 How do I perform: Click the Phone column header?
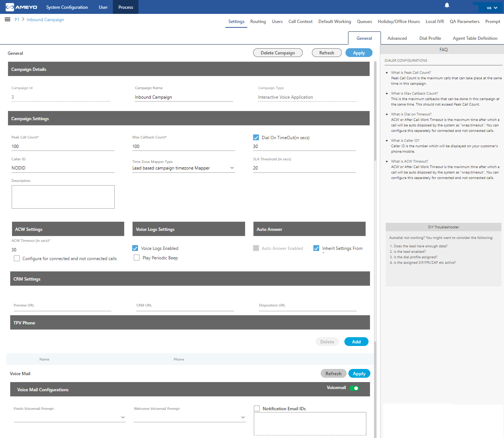click(179, 359)
